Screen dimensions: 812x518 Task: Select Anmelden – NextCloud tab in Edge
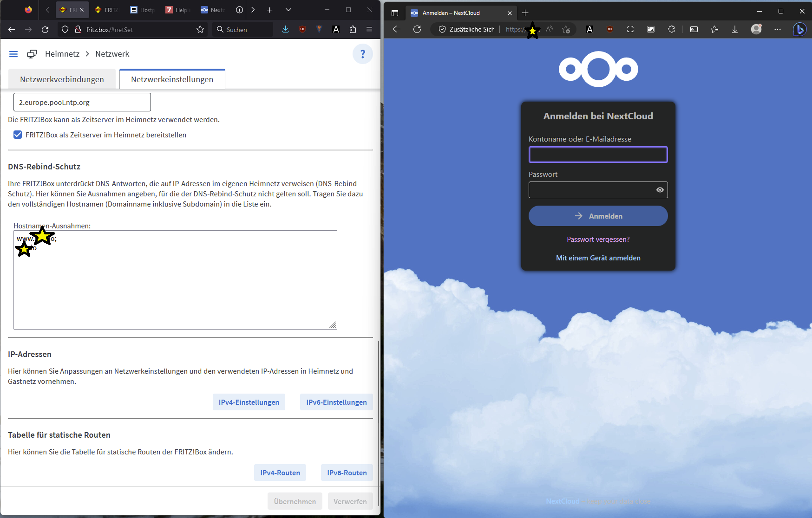(x=460, y=13)
